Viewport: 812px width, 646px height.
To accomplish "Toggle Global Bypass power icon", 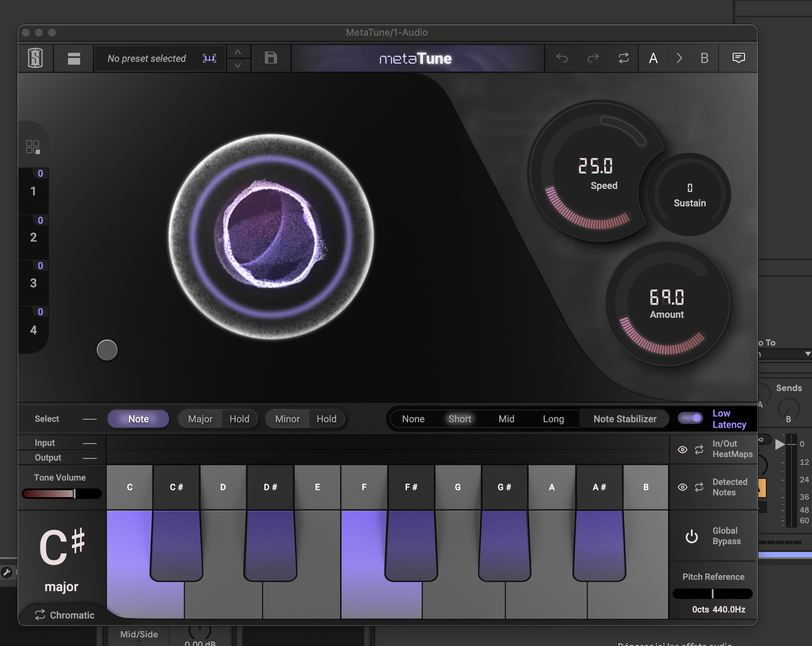I will point(692,536).
